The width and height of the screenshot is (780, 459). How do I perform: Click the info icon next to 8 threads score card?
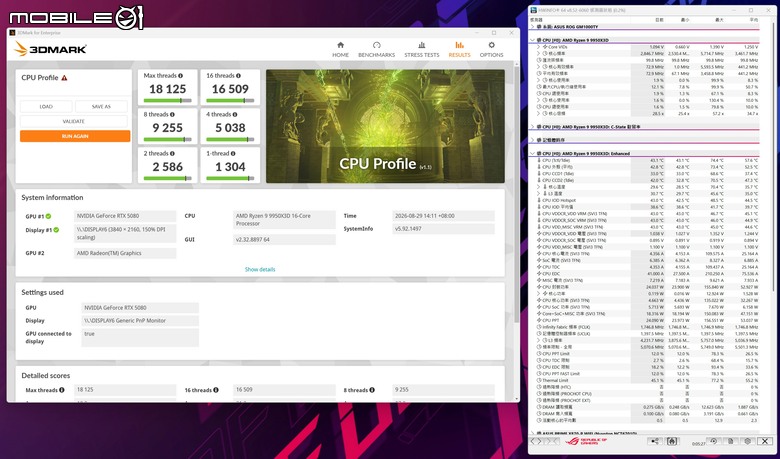[172, 114]
